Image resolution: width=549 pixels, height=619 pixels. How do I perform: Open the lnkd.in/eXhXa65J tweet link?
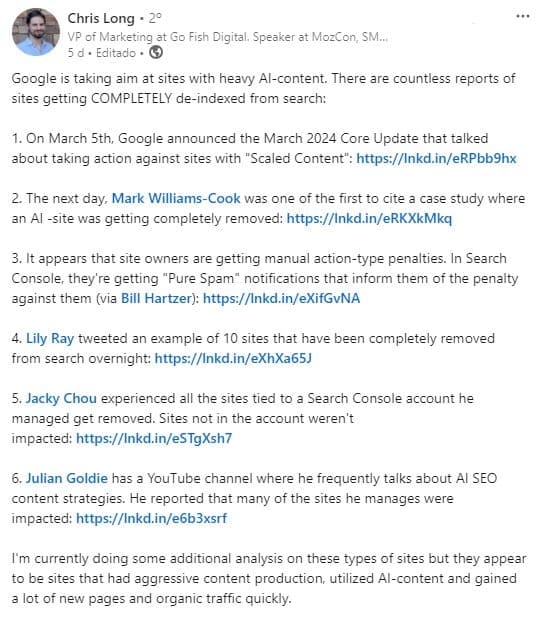click(x=233, y=358)
